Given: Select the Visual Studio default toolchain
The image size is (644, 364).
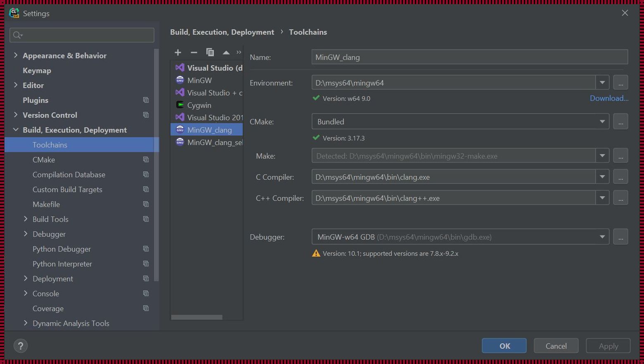Looking at the screenshot, I should click(x=207, y=68).
